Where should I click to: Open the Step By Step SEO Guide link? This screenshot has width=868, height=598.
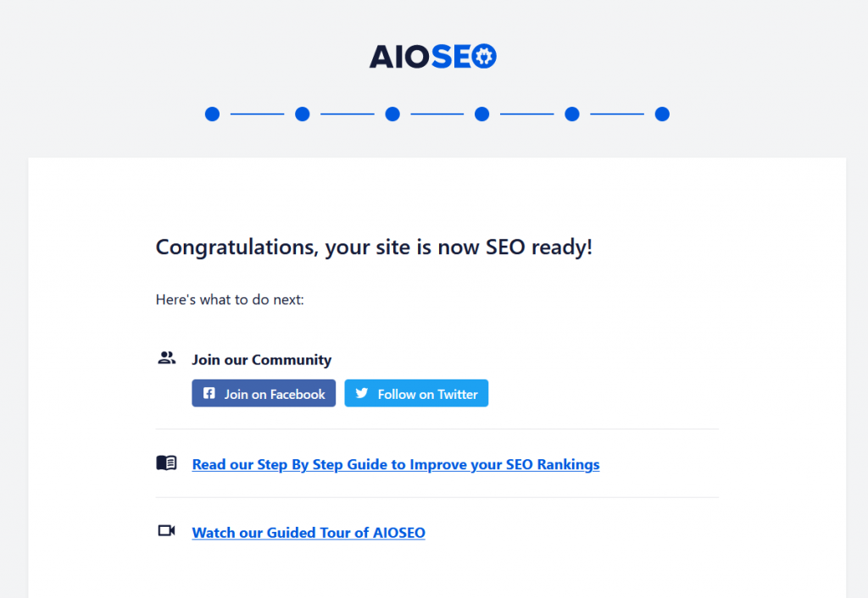[396, 464]
